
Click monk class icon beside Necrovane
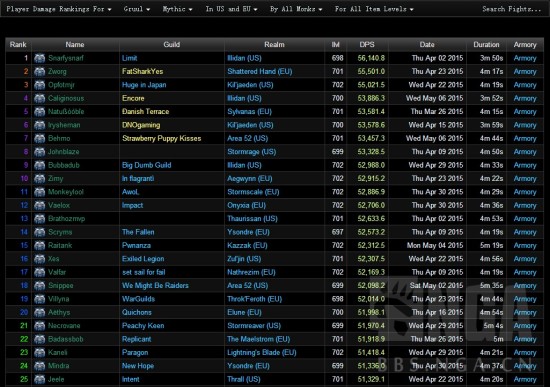coord(40,326)
